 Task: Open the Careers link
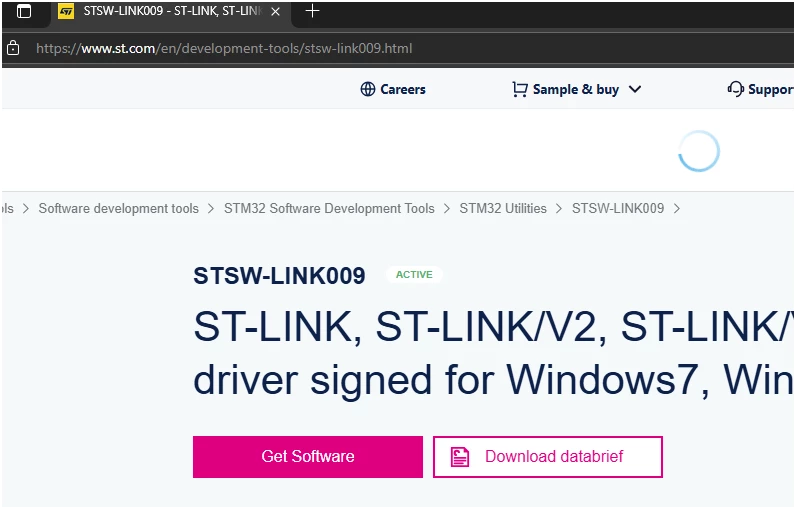pos(403,89)
